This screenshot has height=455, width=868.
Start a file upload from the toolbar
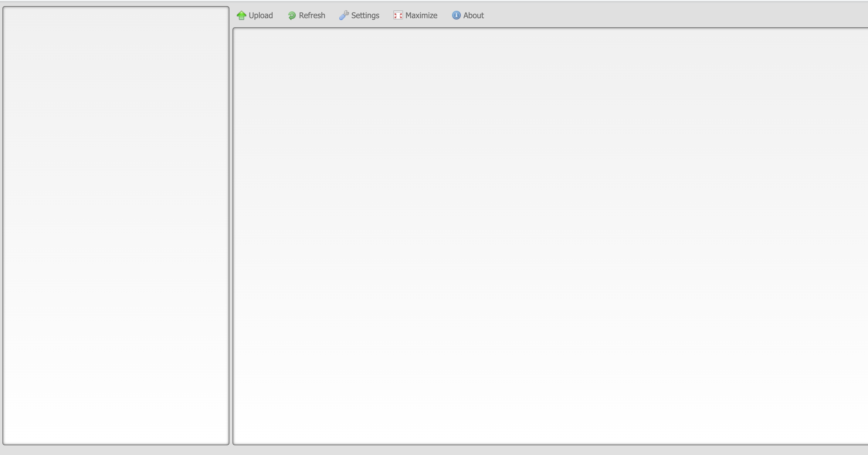[255, 15]
